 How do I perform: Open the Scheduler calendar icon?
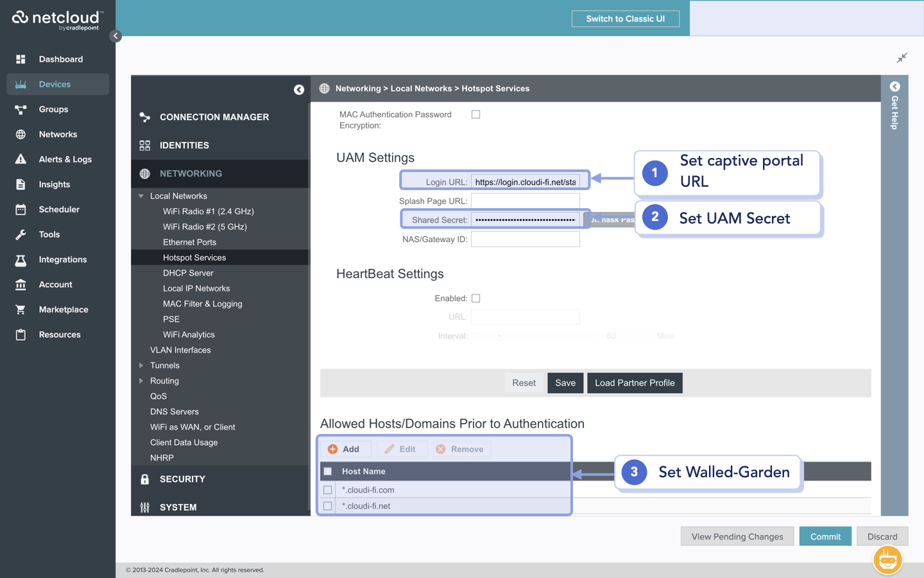[21, 209]
